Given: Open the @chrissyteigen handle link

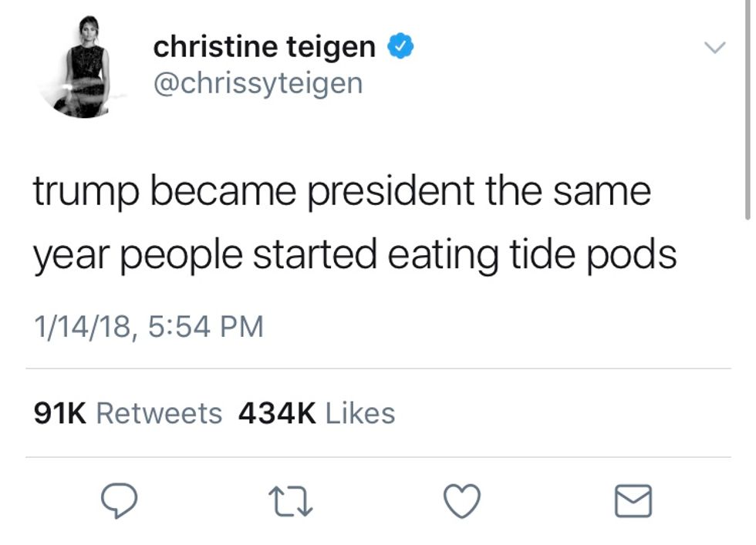Looking at the screenshot, I should 258,82.
